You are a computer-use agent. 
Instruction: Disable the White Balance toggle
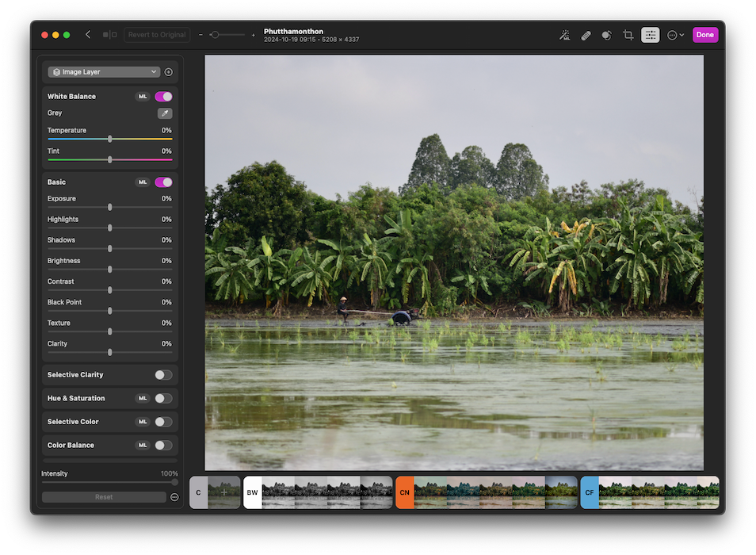click(163, 97)
